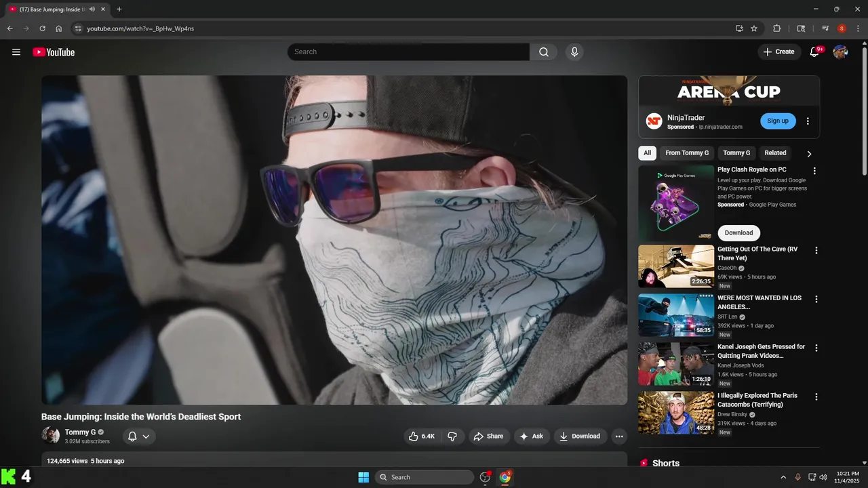
Task: Open NinjaTrader Arena Cup banner
Action: point(729,90)
